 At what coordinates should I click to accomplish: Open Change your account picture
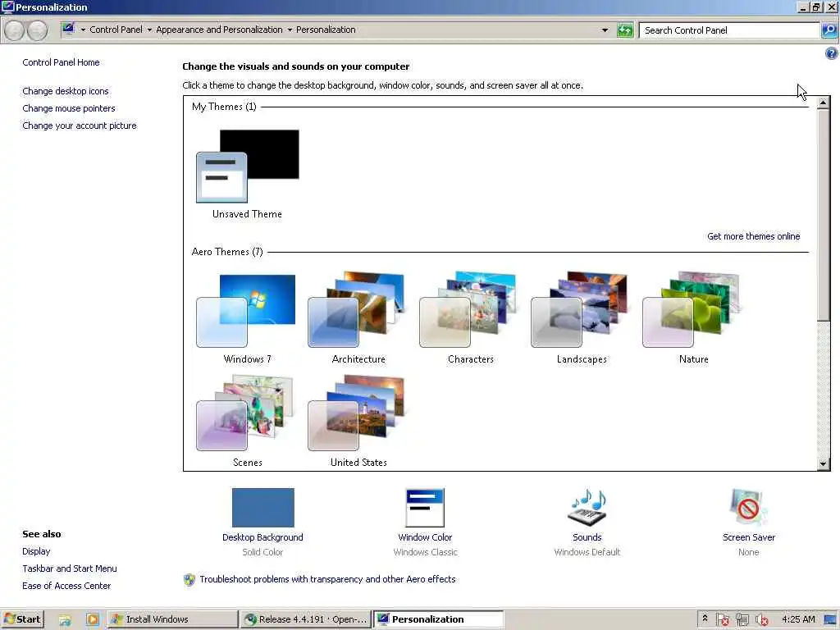tap(80, 126)
